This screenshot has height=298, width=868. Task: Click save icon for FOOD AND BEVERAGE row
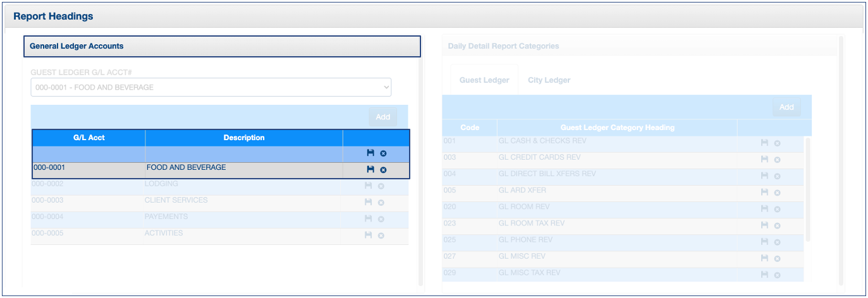coord(370,169)
